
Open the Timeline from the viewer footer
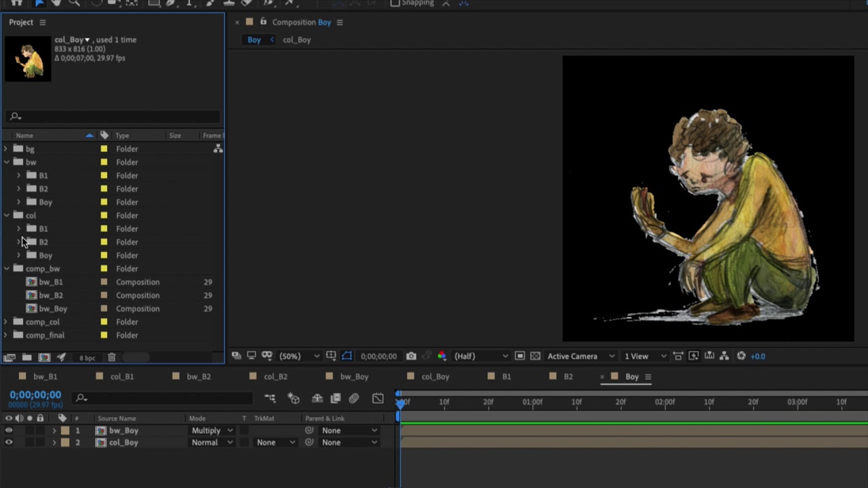click(x=709, y=356)
